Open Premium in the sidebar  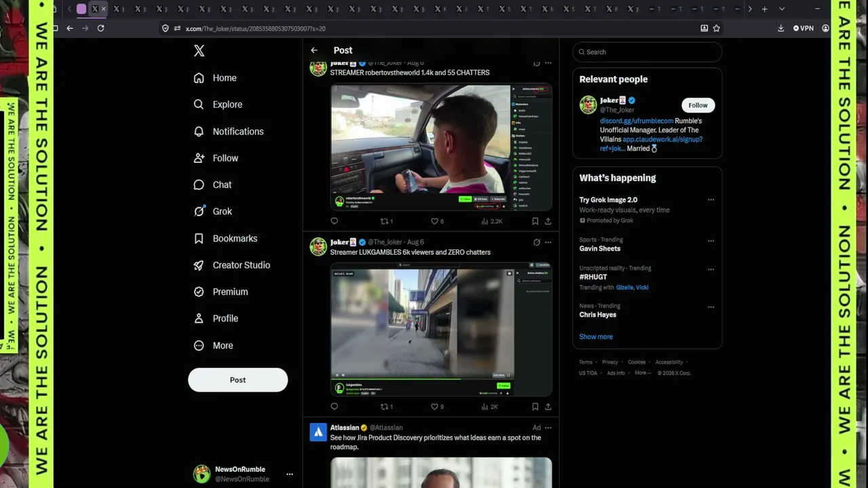coord(220,291)
